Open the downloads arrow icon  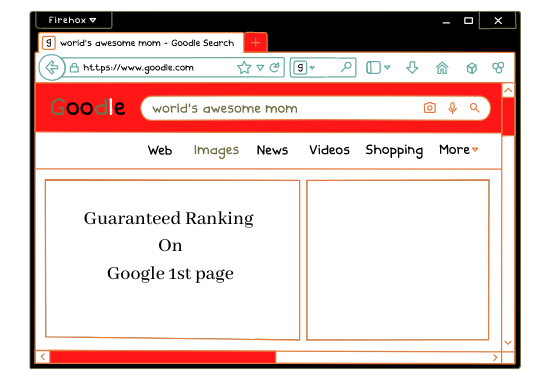pos(412,67)
